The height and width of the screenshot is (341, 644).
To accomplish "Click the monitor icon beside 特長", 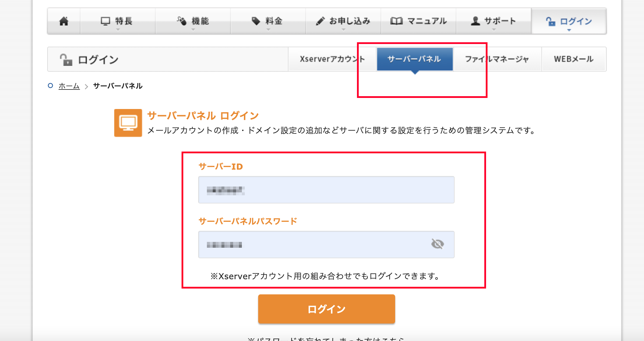I will tap(105, 21).
